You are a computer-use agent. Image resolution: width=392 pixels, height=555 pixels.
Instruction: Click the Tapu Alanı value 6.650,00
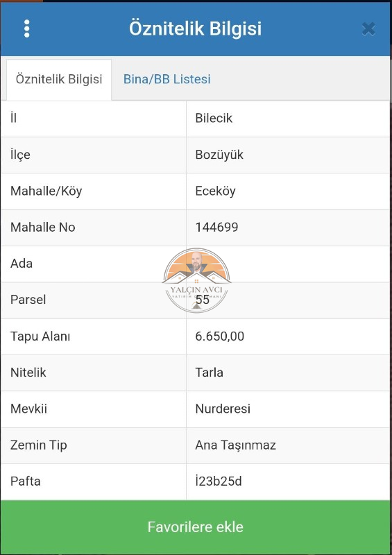(x=219, y=336)
